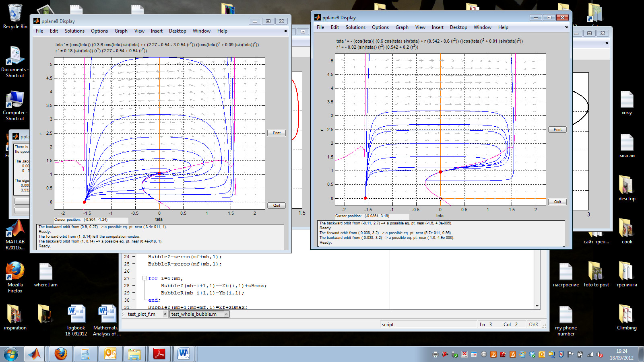The height and width of the screenshot is (362, 644).
Task: Click the muted volume tray icon
Action: tap(600, 354)
